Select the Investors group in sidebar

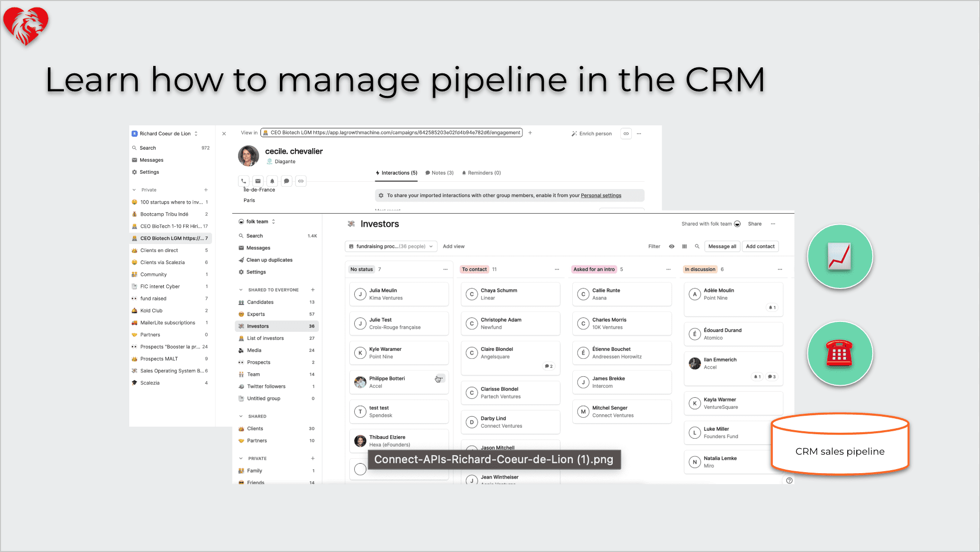coord(276,326)
